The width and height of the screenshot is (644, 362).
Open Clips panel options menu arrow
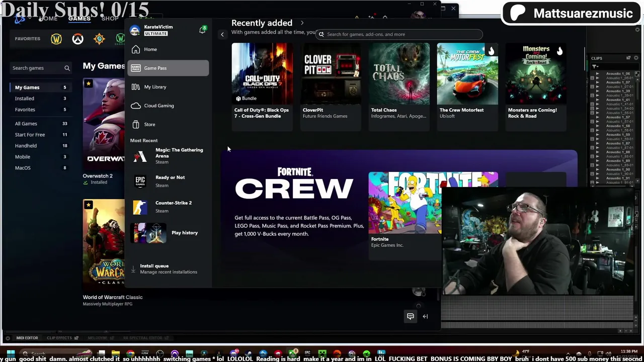(x=636, y=58)
